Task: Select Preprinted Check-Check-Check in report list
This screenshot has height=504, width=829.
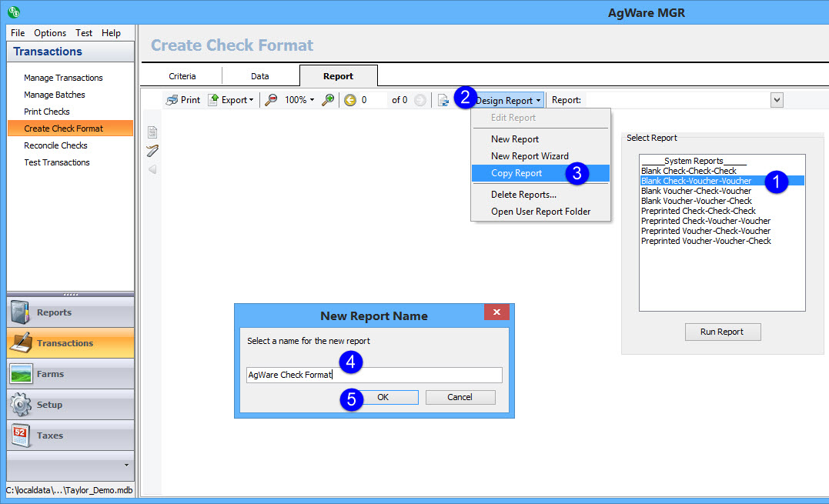Action: 698,211
